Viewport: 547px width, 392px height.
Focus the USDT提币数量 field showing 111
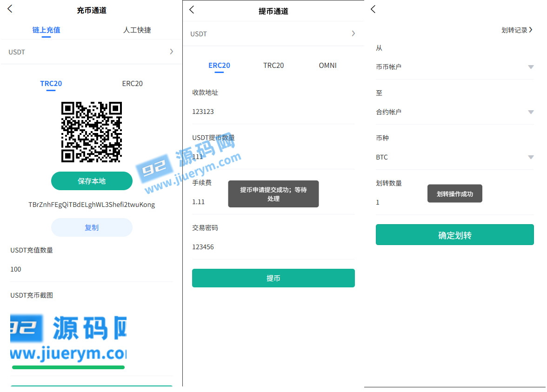(x=273, y=157)
